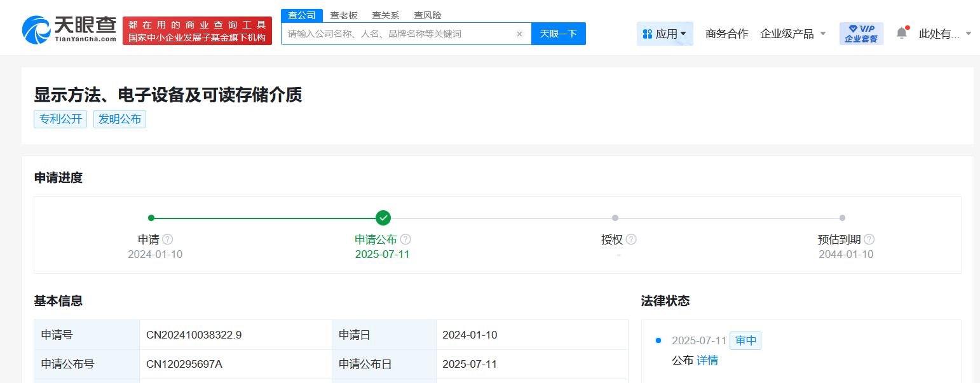
Task: Click the green 申请公布 progress checkmark
Action: [x=383, y=218]
